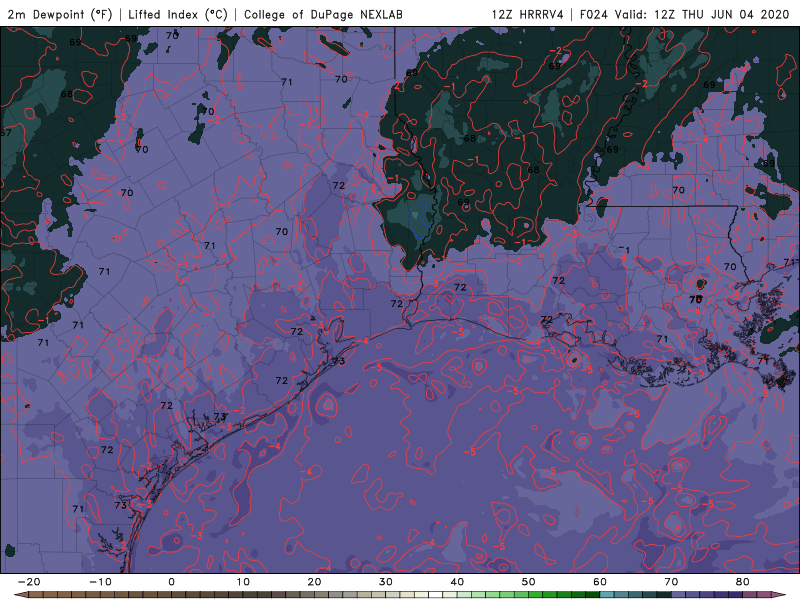This screenshot has height=600, width=800.
Task: Click the colorbar's right end arrow
Action: (x=779, y=595)
